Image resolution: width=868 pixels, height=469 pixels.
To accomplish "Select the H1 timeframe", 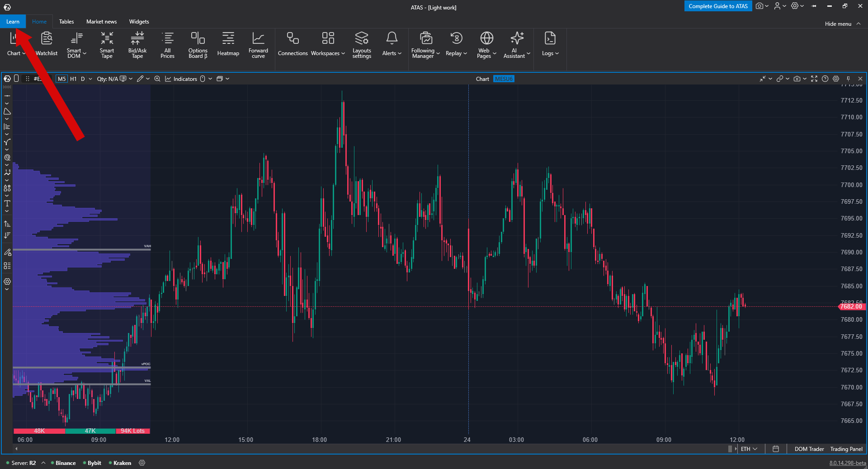I will coord(73,79).
